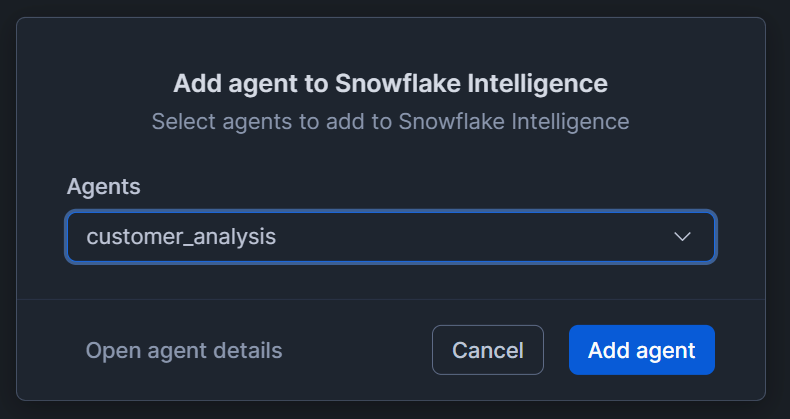Viewport: 790px width, 419px height.
Task: Click the customer_analysis text in the dropdown
Action: click(x=181, y=237)
